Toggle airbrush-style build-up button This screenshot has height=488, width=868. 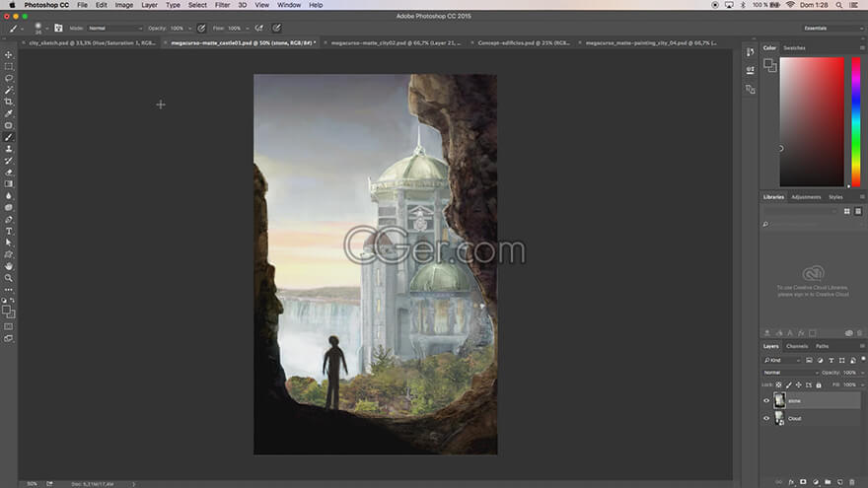[x=259, y=28]
